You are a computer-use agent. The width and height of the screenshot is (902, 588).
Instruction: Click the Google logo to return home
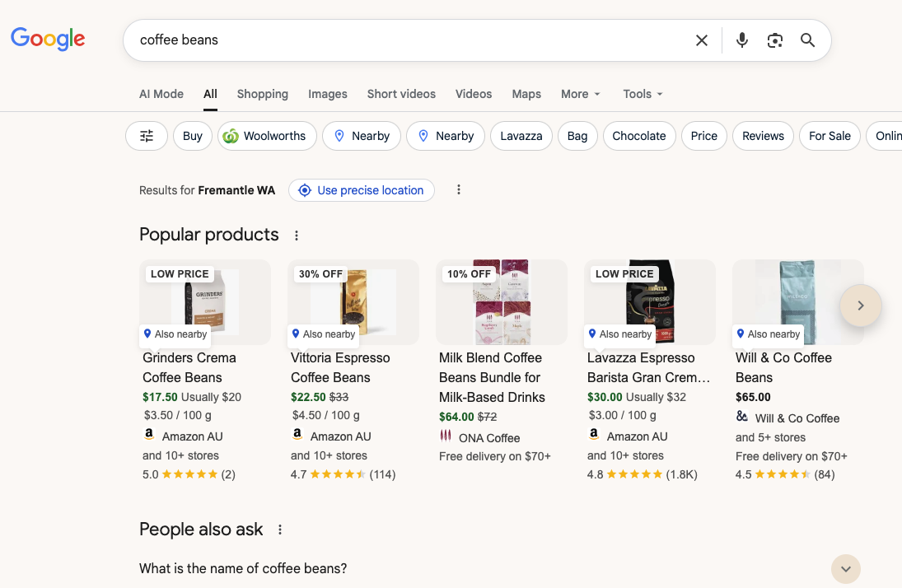coord(48,39)
